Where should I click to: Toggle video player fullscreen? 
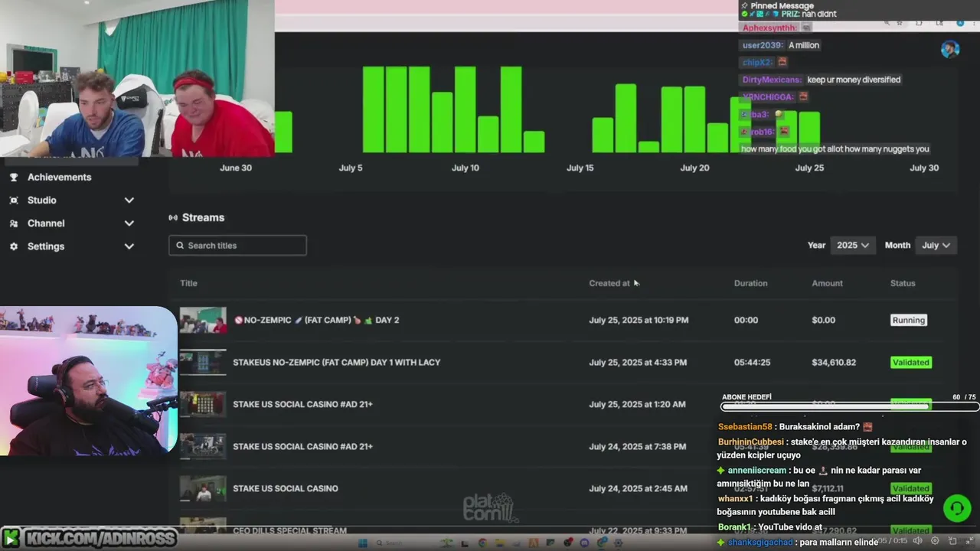(969, 540)
